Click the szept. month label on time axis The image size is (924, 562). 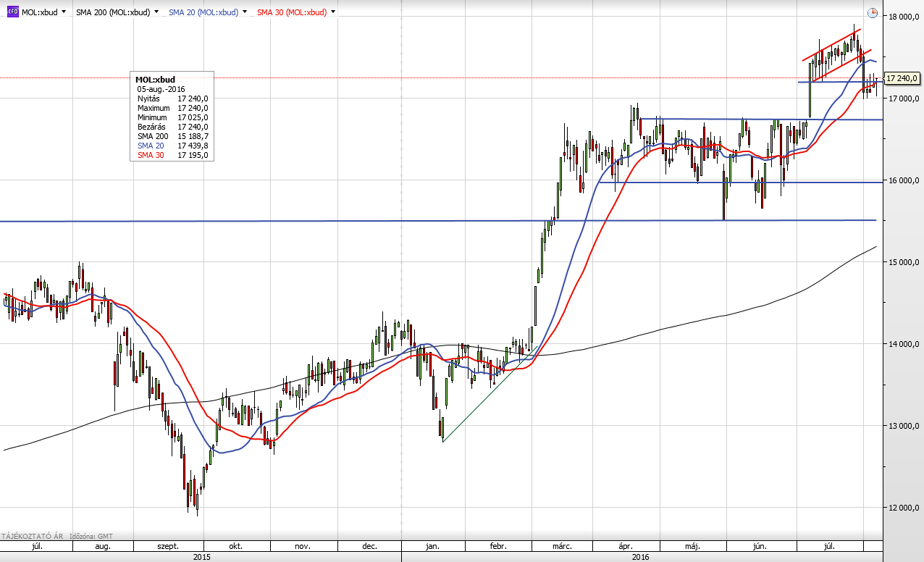pyautogui.click(x=167, y=546)
